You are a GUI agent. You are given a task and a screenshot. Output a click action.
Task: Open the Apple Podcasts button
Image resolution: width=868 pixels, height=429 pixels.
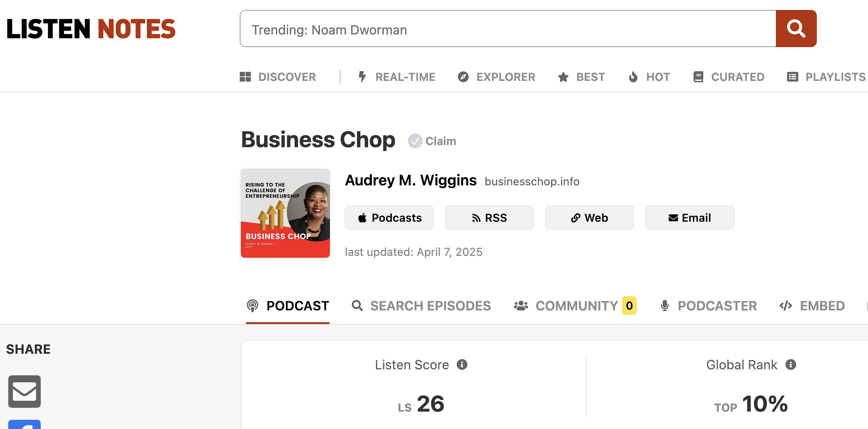point(389,218)
